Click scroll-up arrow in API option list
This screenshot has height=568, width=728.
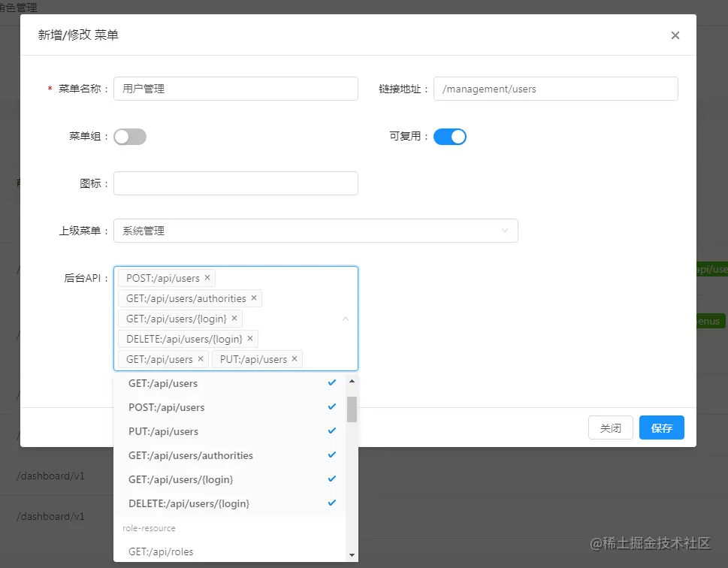[x=352, y=382]
